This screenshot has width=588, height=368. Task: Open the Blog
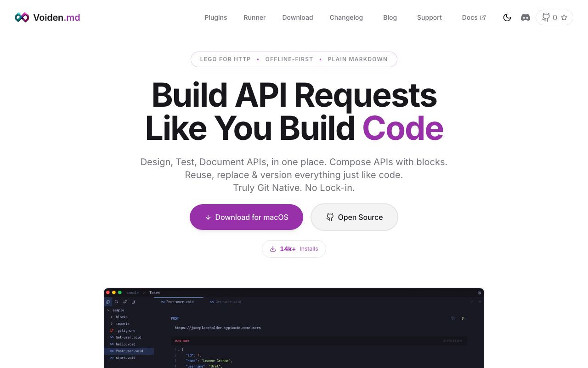coord(390,17)
